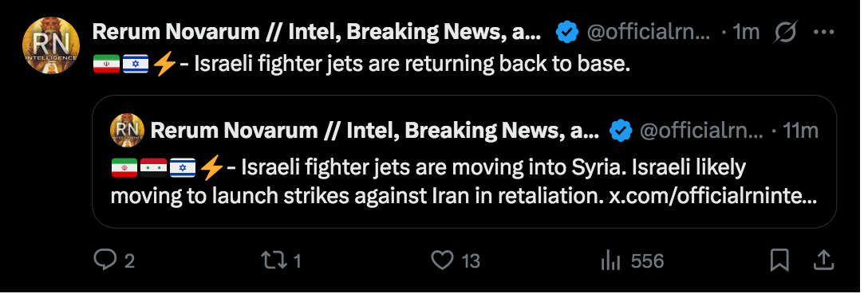Click the quoted post author name
The image size is (868, 294).
point(375,131)
